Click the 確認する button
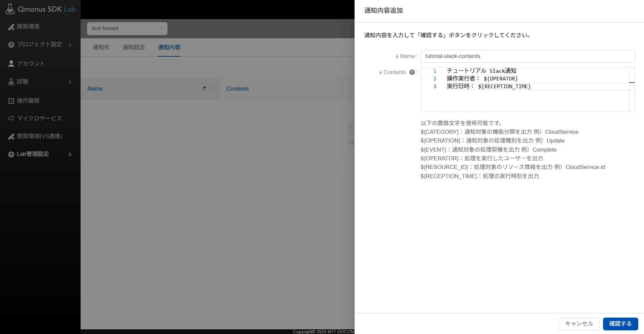Screen dimensions: 644x334 point(620,324)
